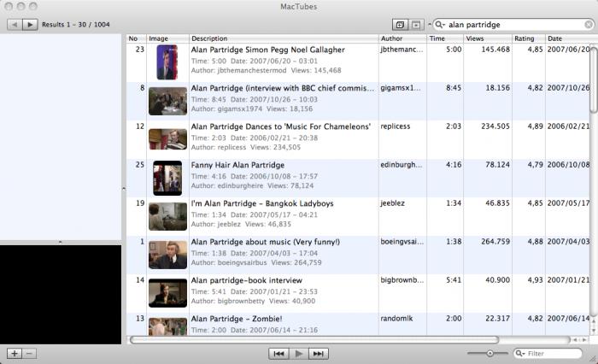Click time value 8:45
Viewport: 598px width, 364px height.
point(454,88)
